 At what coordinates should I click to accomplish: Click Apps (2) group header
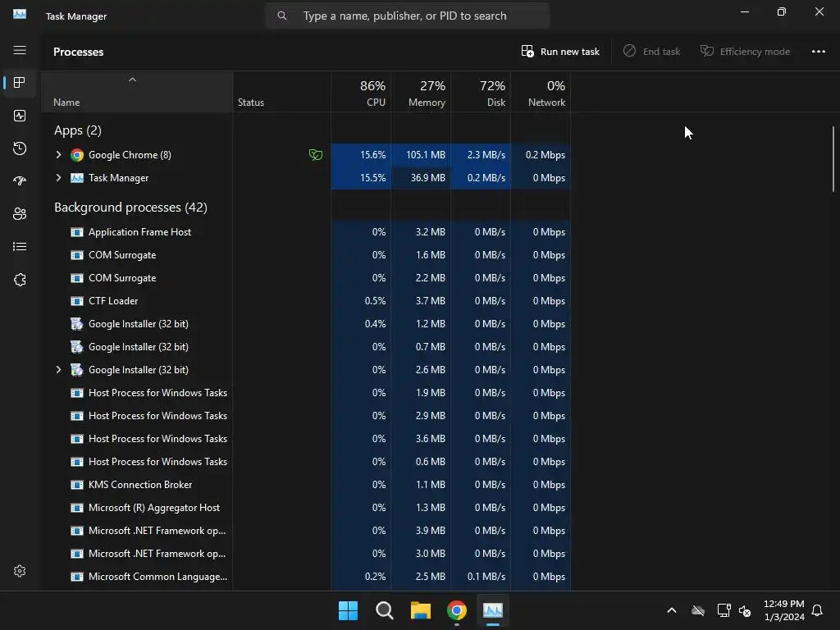(x=78, y=130)
